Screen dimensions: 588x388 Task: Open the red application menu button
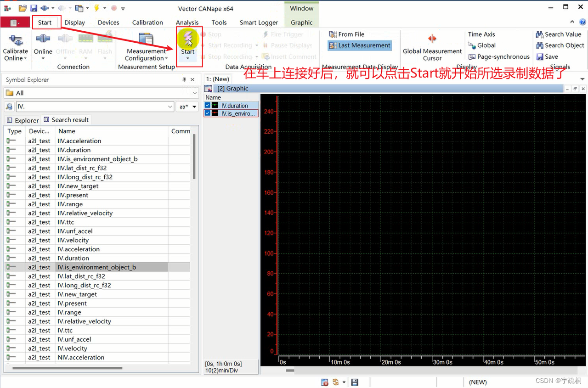coord(15,22)
